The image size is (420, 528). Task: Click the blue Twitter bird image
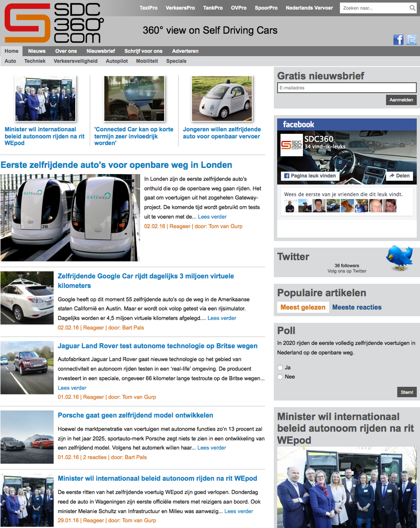click(x=400, y=258)
